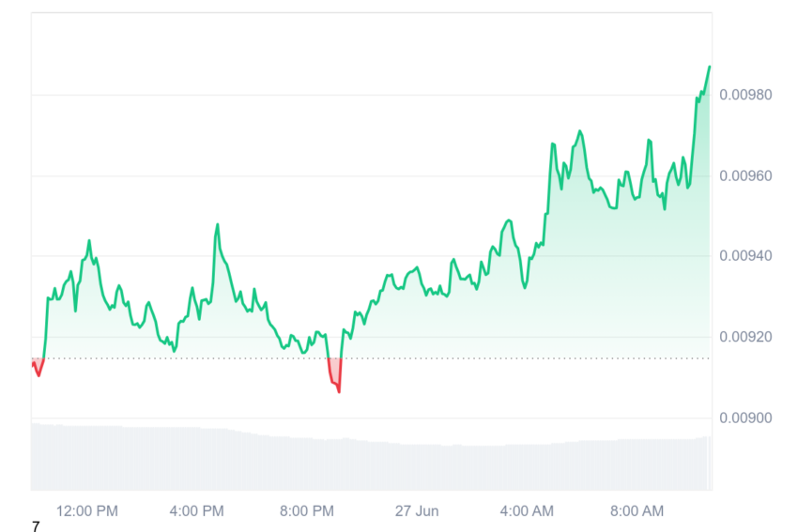
Task: Click the number 7 below the chart
Action: pos(36,526)
